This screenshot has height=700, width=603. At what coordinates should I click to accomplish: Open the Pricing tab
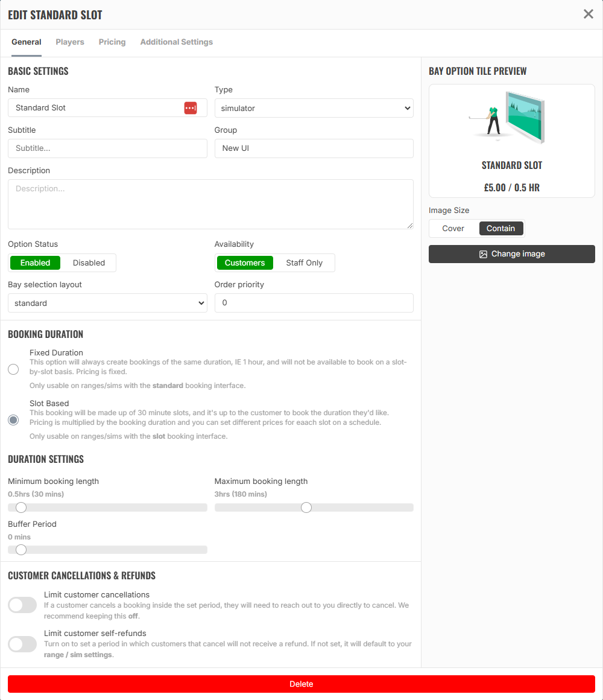click(x=112, y=42)
